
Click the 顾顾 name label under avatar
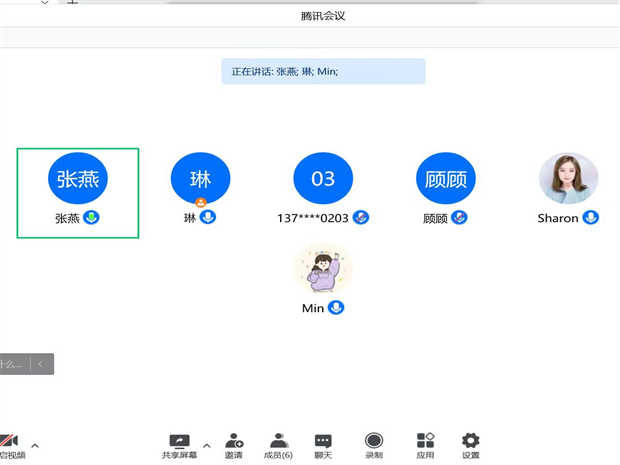(435, 218)
